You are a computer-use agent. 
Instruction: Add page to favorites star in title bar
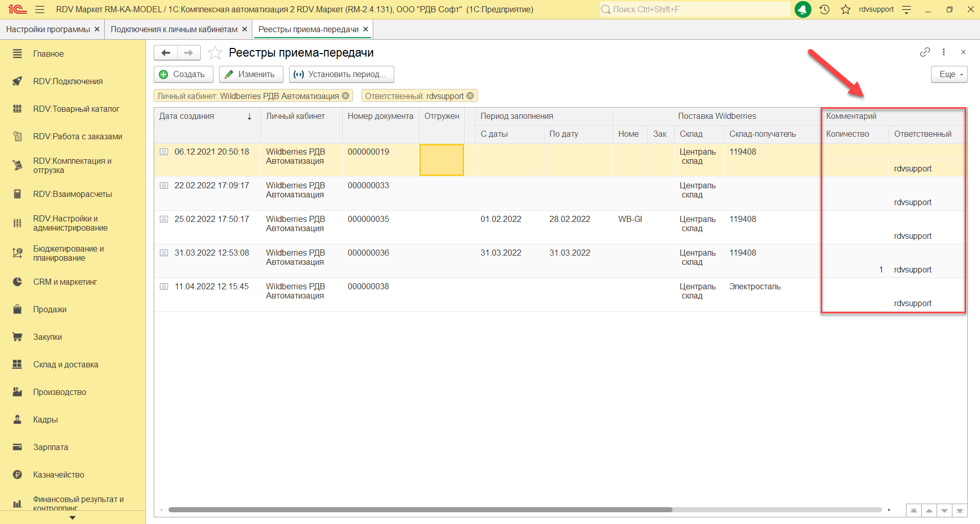pos(846,10)
